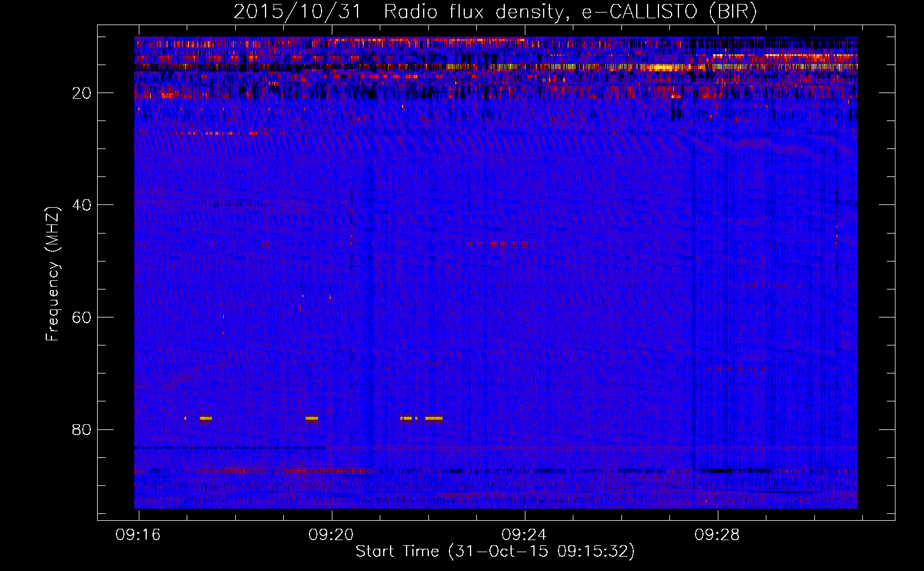This screenshot has width=924, height=571.
Task: Click the 'Frequency (MHZ)' axis label
Action: pyautogui.click(x=52, y=274)
